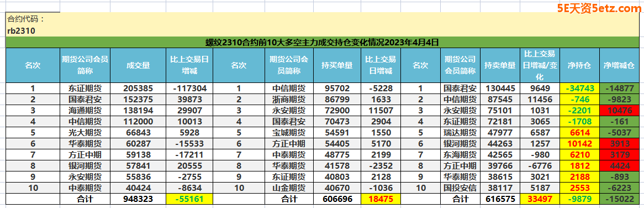644x208 pixels.
Task: Select the cell with 86799
Action: (x=337, y=100)
